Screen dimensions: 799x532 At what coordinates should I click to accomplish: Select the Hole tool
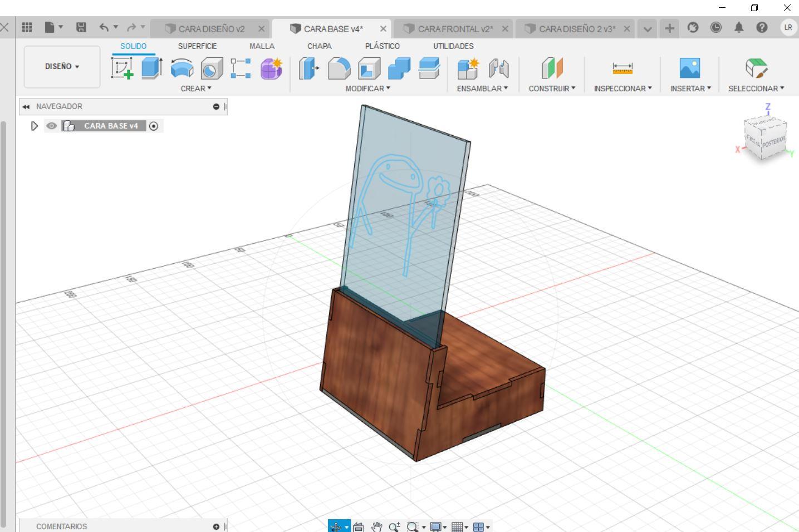coord(212,68)
